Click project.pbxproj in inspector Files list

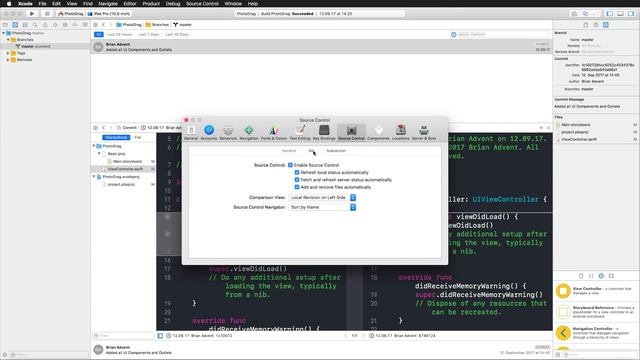(575, 132)
